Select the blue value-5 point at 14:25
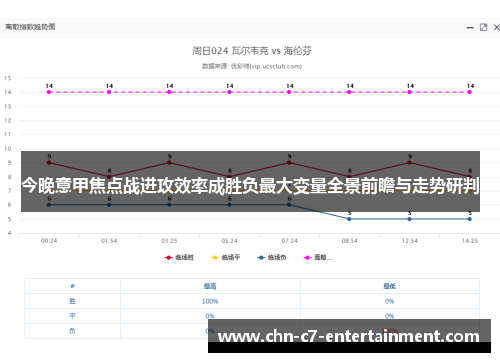 tap(469, 219)
